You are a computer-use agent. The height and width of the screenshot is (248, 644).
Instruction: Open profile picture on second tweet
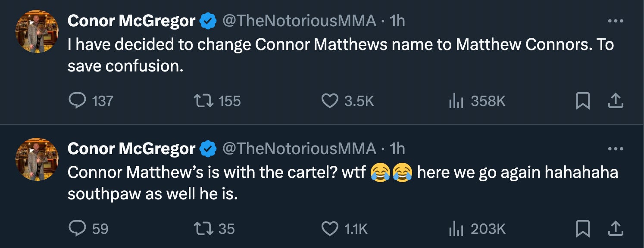pyautogui.click(x=37, y=159)
